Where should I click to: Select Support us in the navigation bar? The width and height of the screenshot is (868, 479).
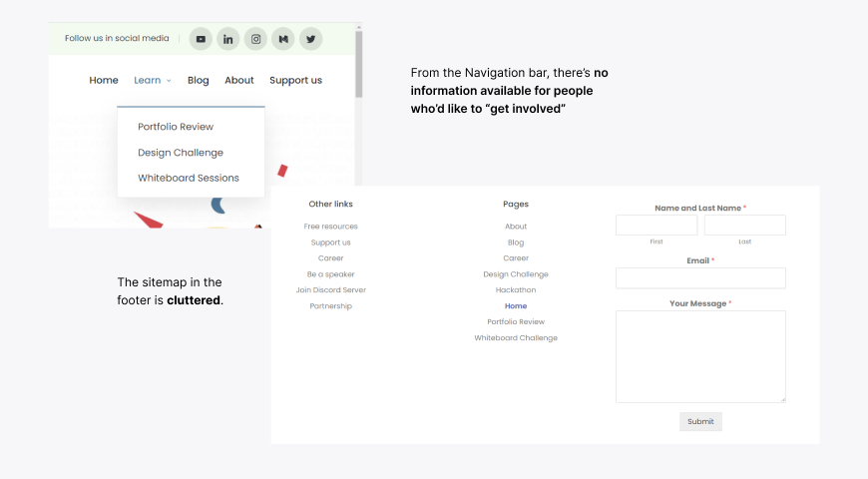(295, 80)
